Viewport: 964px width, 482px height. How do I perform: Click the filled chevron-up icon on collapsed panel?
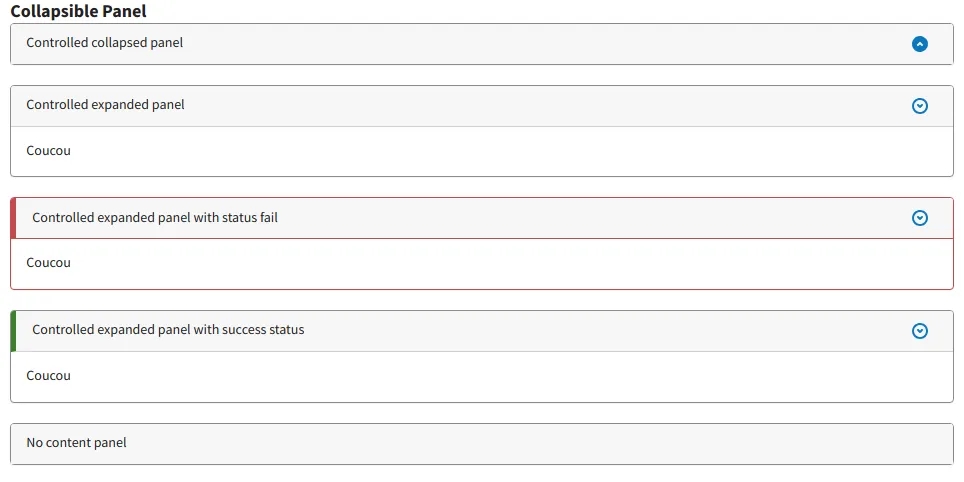[x=919, y=44]
